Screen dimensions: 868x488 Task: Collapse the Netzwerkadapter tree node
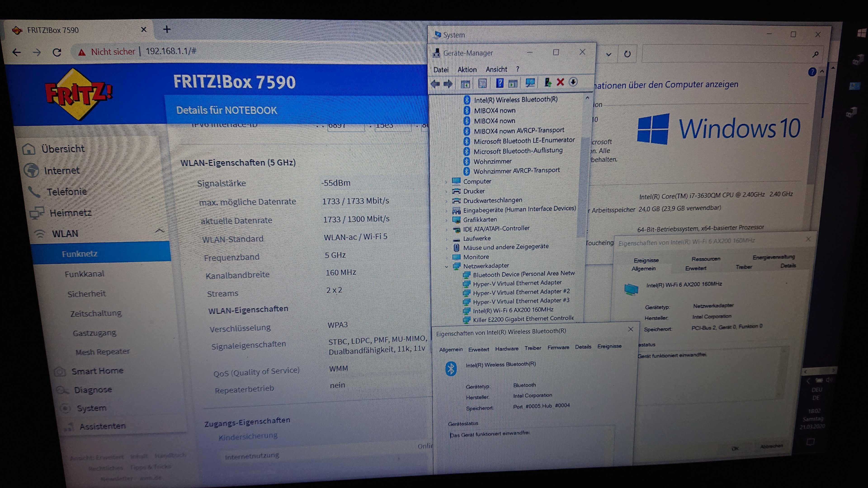(446, 266)
